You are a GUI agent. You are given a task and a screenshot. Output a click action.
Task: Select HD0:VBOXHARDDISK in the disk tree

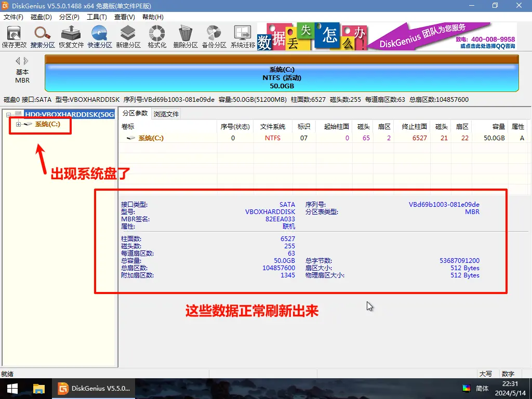pos(70,115)
